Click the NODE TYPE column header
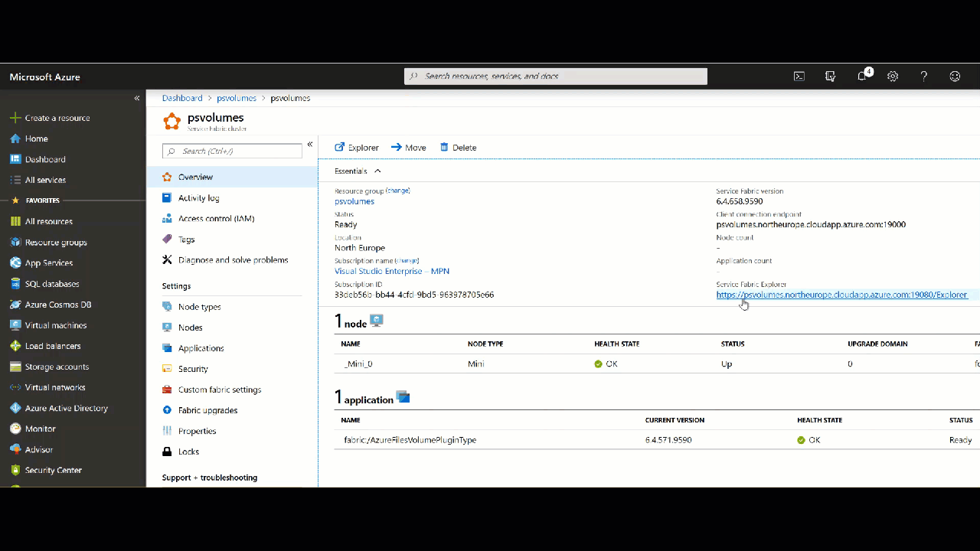The height and width of the screenshot is (551, 980). pyautogui.click(x=485, y=344)
